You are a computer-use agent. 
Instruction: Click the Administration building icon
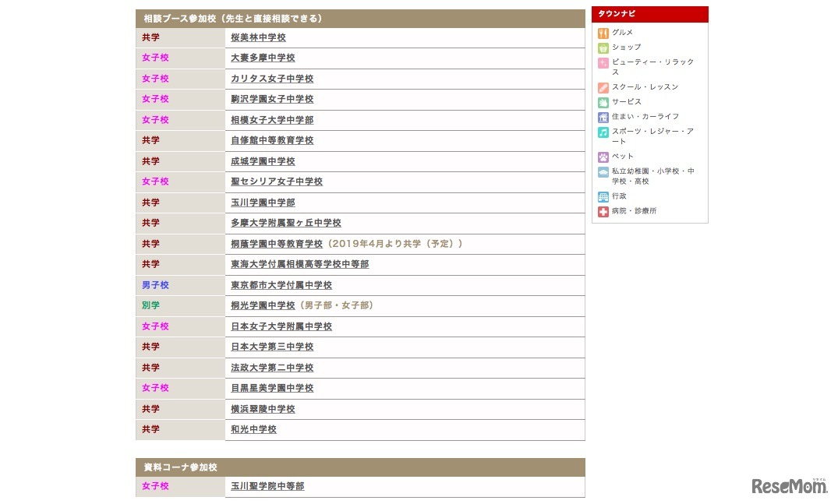[603, 197]
